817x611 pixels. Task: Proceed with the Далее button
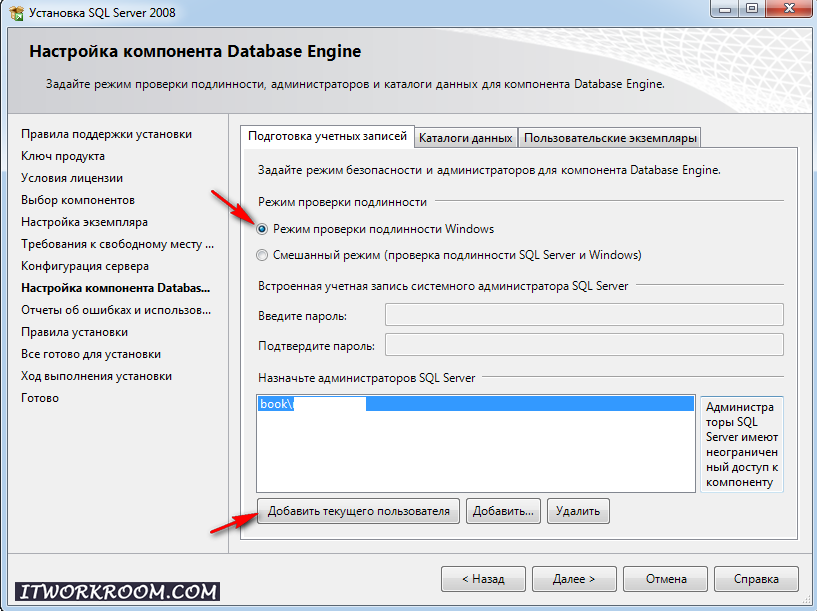tap(574, 579)
